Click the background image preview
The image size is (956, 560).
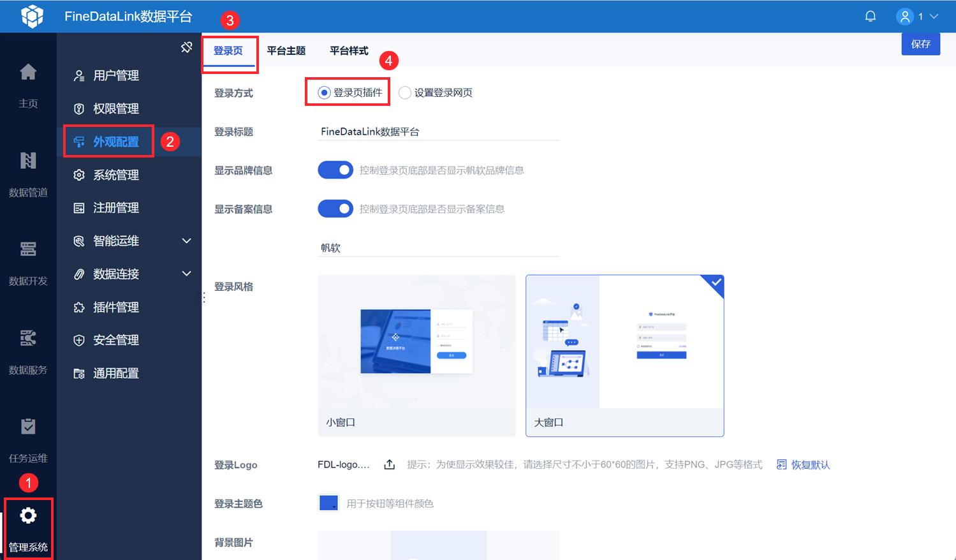click(438, 545)
